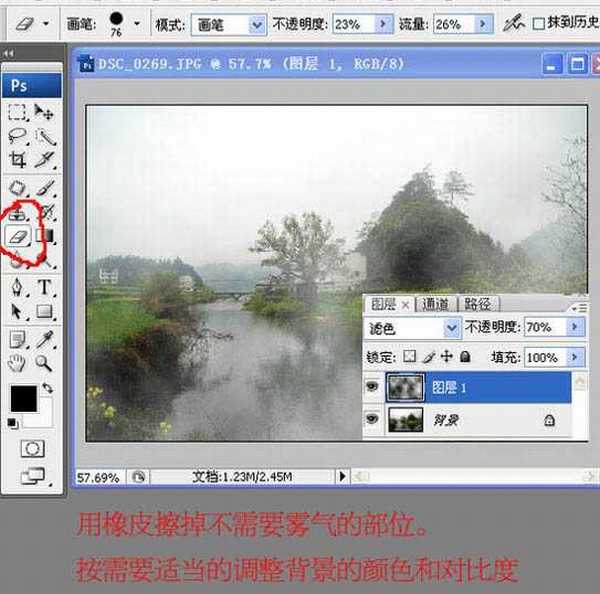The height and width of the screenshot is (594, 600).
Task: Reset default foreground and background colors
Action: pyautogui.click(x=12, y=423)
